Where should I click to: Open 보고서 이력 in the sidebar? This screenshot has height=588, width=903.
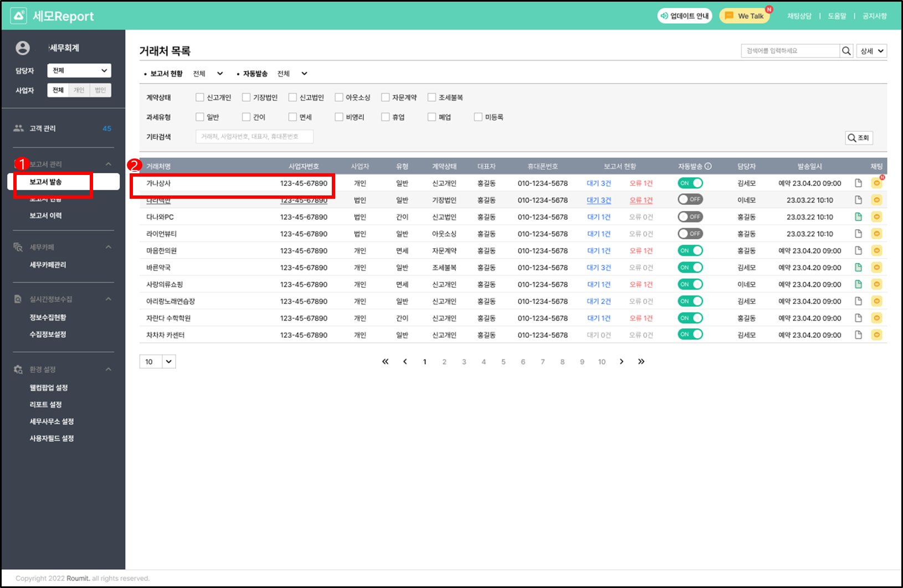coord(45,215)
